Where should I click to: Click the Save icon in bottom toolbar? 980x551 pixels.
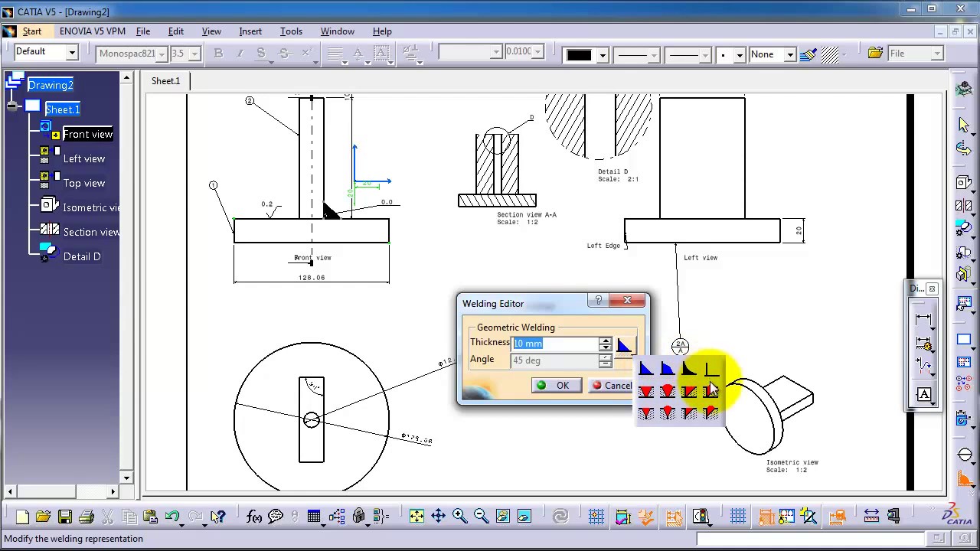point(64,517)
